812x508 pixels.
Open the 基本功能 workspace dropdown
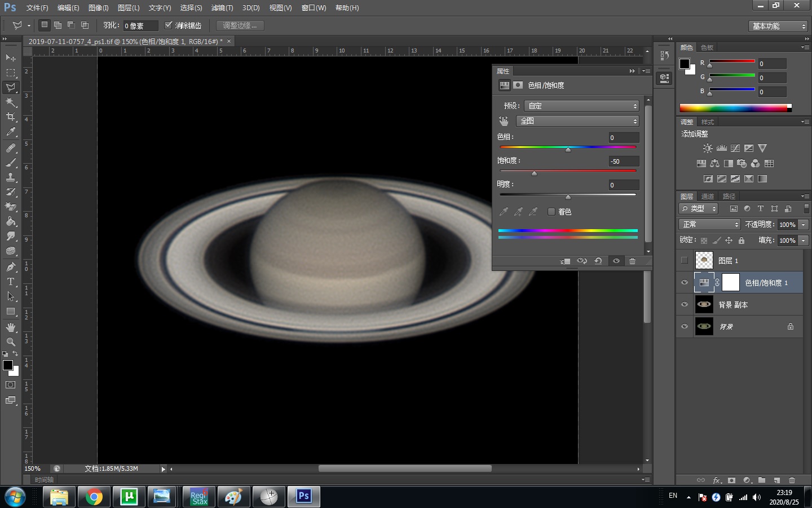tap(779, 26)
